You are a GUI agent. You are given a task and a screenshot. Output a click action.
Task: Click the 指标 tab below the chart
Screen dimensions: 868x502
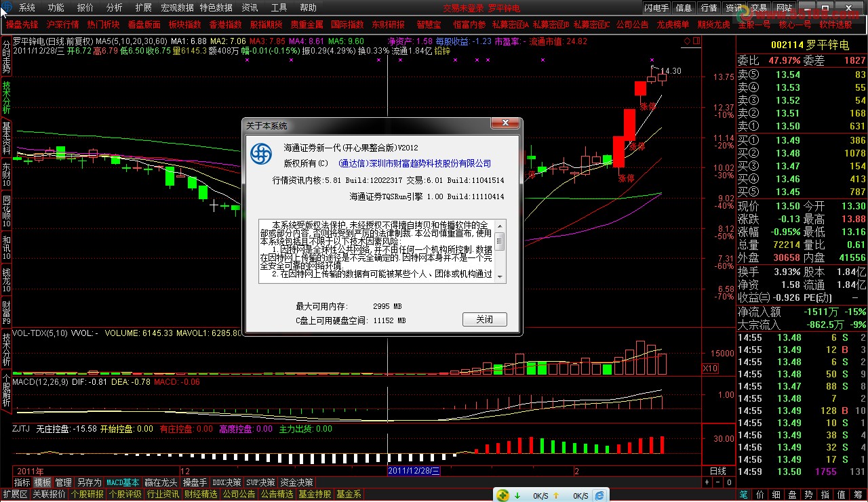click(22, 483)
